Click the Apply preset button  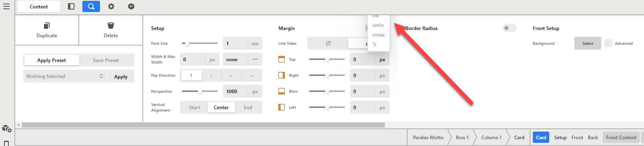point(121,76)
